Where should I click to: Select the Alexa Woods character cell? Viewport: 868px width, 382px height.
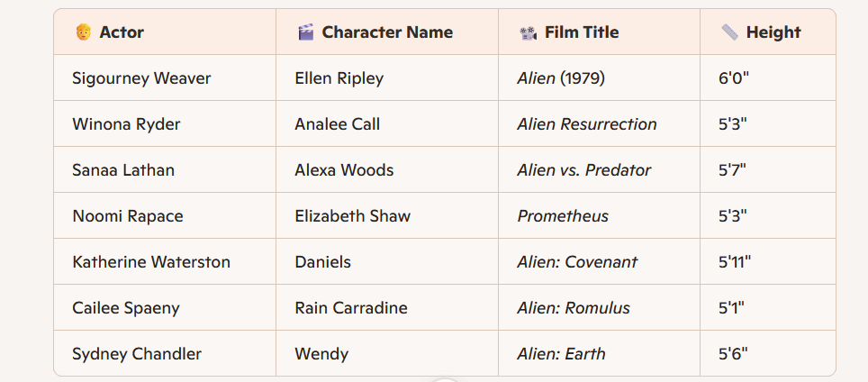pos(387,170)
